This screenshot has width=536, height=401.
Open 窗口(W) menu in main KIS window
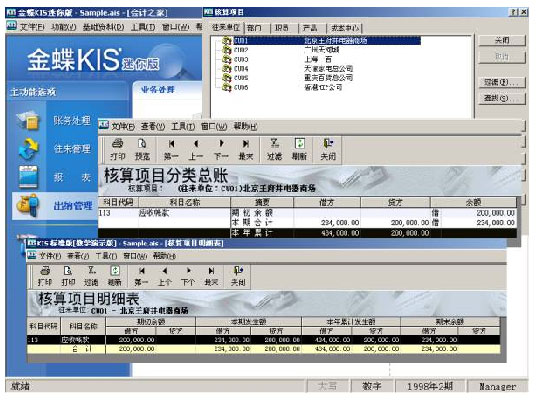click(175, 27)
